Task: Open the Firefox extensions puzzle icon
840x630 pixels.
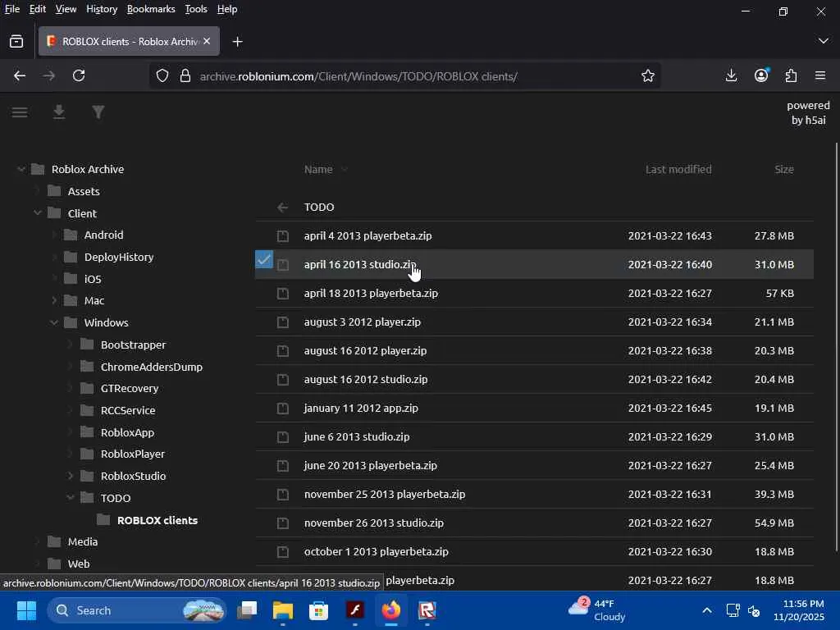Action: pyautogui.click(x=791, y=75)
